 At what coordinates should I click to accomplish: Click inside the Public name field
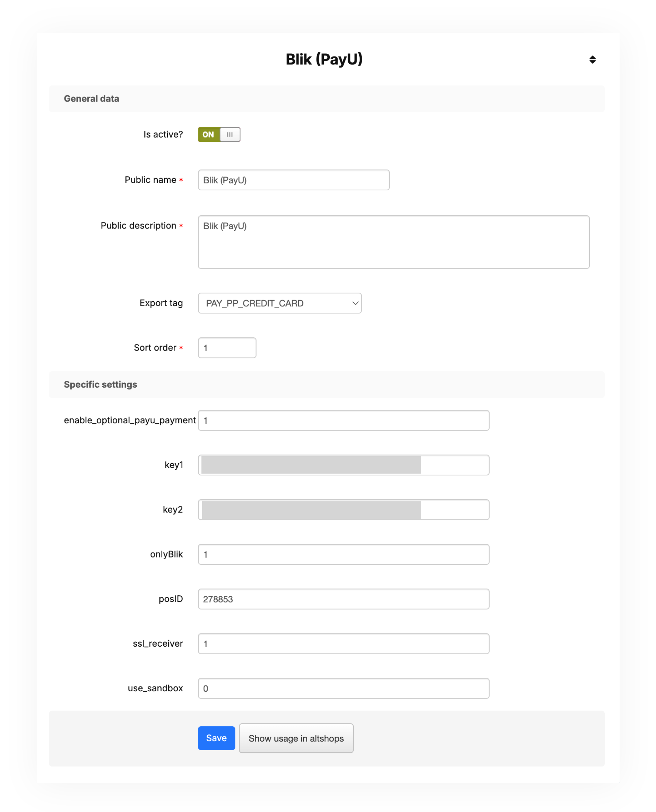click(294, 180)
